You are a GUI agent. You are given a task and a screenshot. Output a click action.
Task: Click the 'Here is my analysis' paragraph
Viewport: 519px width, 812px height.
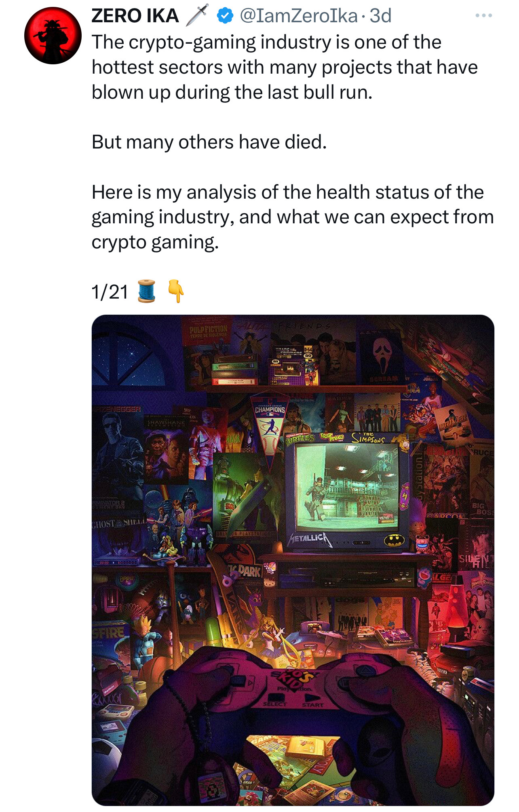(x=293, y=217)
